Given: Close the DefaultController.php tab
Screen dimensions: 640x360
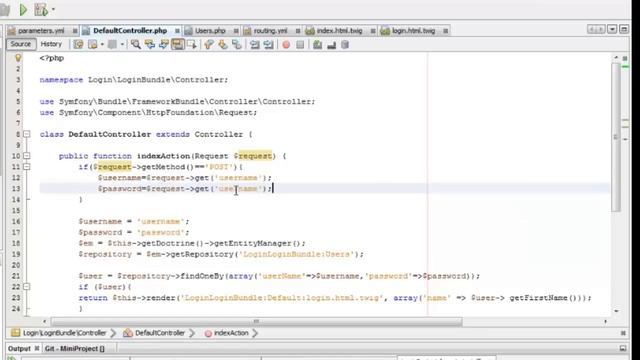Looking at the screenshot, I should 177,31.
